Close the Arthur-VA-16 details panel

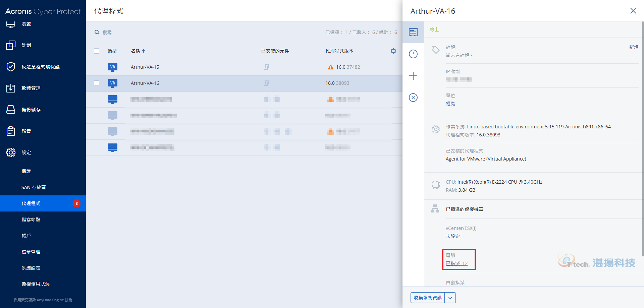pos(633,11)
